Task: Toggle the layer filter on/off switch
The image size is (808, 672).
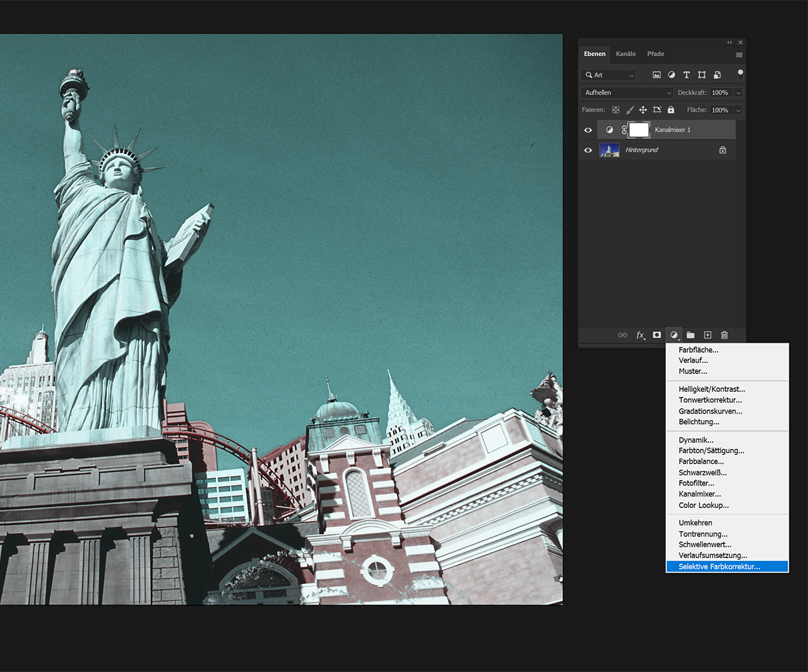Action: (740, 74)
